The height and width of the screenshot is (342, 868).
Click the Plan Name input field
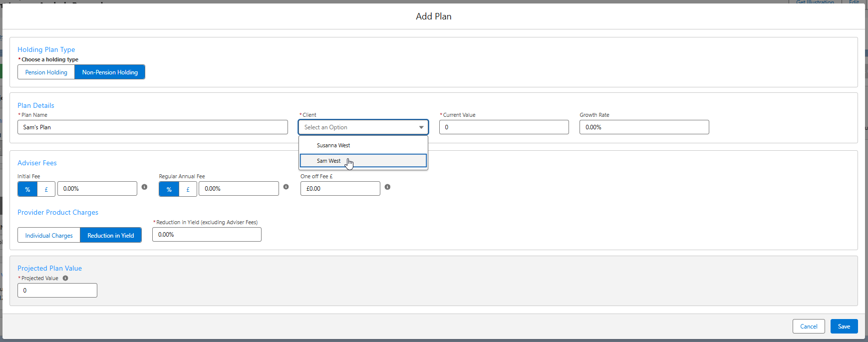(153, 127)
